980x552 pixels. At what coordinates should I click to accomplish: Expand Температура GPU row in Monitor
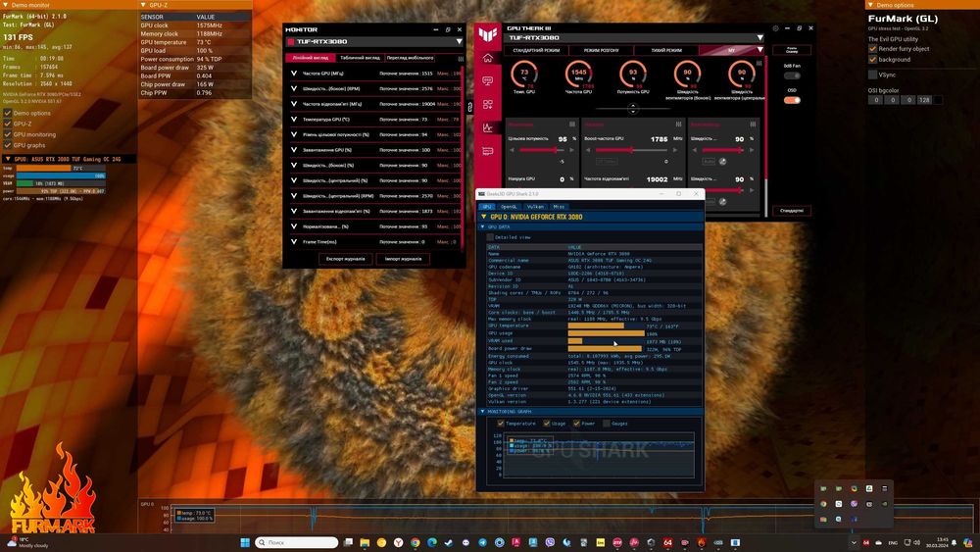[x=294, y=119]
